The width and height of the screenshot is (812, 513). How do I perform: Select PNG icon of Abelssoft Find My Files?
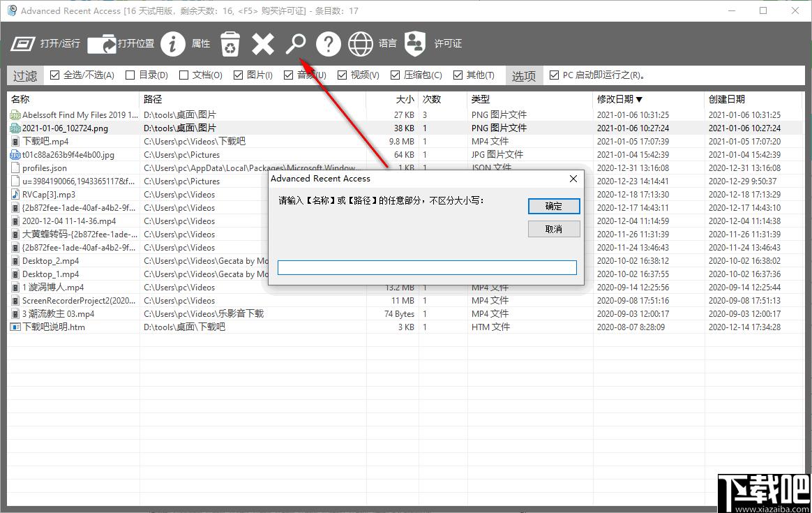point(15,115)
